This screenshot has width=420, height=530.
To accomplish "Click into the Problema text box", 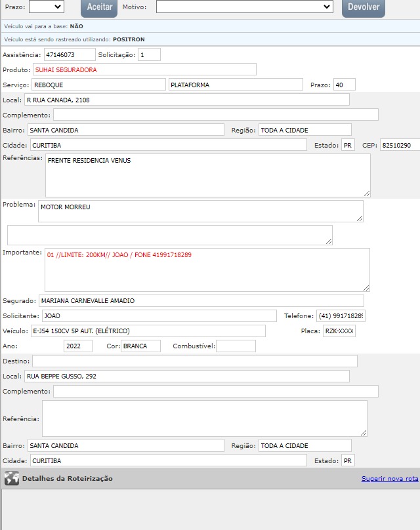I will 200,211.
